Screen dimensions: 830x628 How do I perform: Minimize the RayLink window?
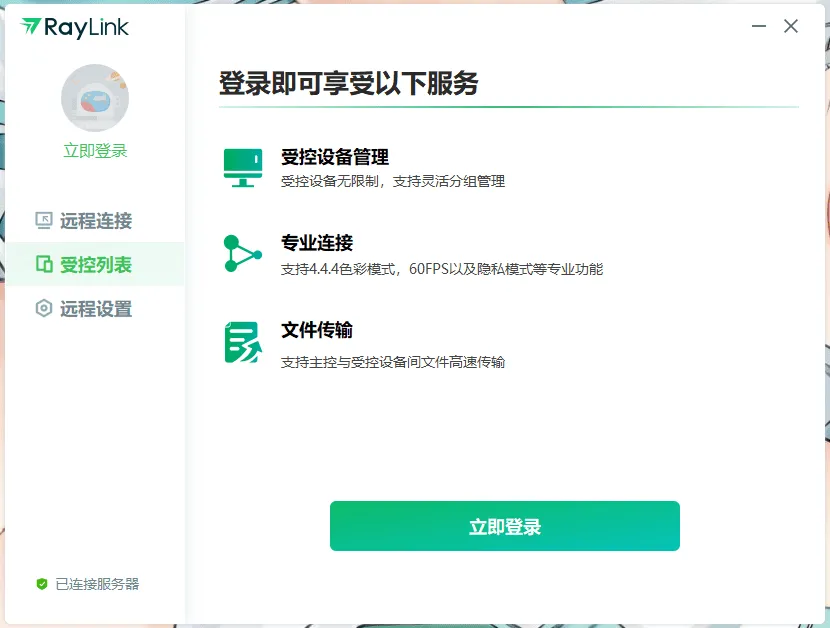(x=760, y=27)
